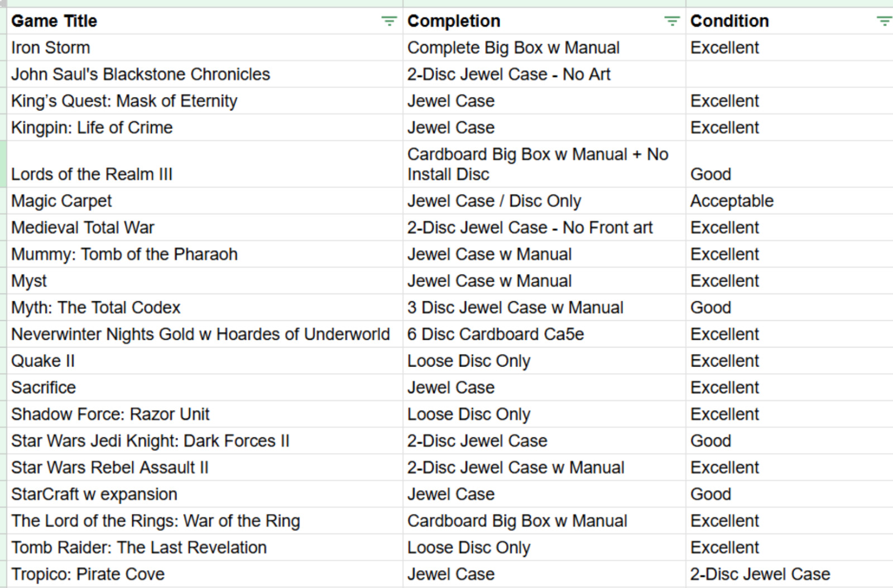Select the Game Title header cell
Screen dimensions: 893x588
(205, 21)
